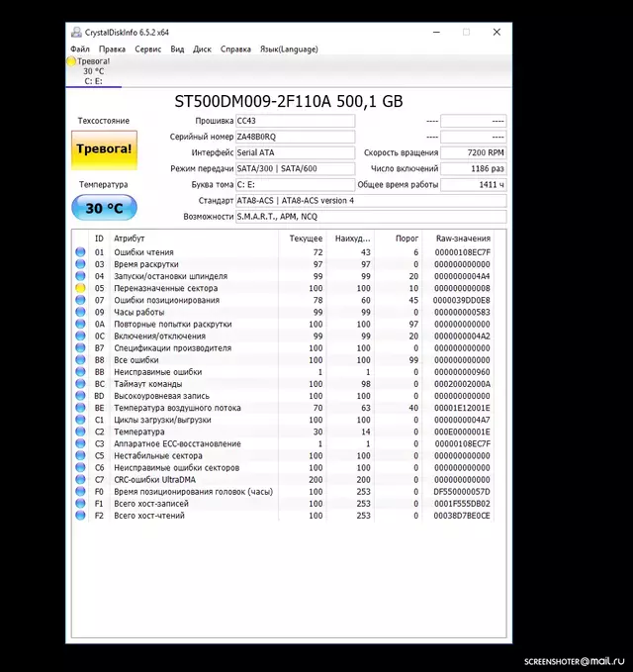Click the blue status icon for BC Таймаут команды

pos(80,384)
